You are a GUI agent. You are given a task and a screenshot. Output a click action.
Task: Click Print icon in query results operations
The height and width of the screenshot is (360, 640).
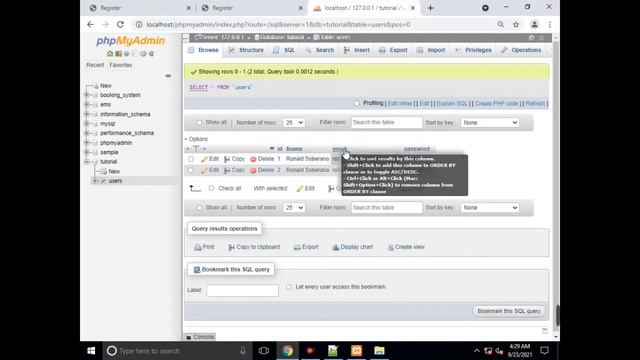click(198, 247)
